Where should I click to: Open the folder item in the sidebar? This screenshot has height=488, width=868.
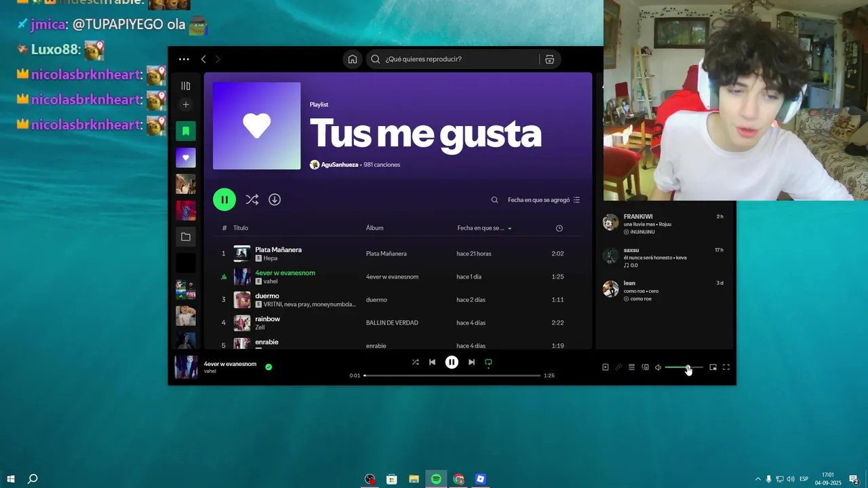[x=186, y=237]
